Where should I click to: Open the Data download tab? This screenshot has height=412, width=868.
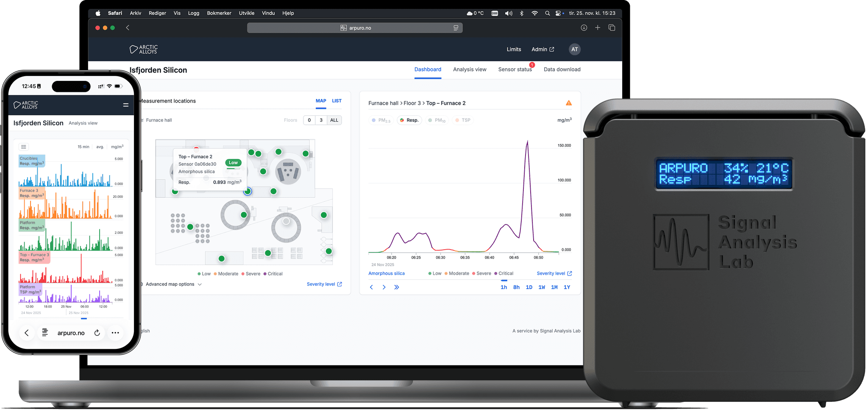562,70
